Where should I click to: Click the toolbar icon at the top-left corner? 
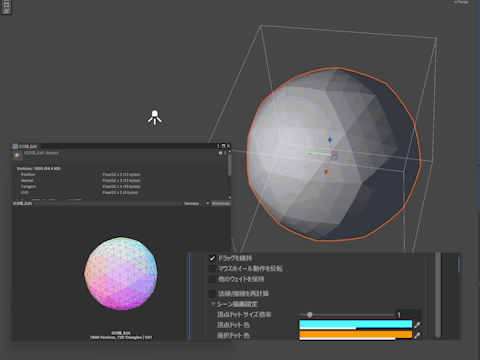coord(6,7)
